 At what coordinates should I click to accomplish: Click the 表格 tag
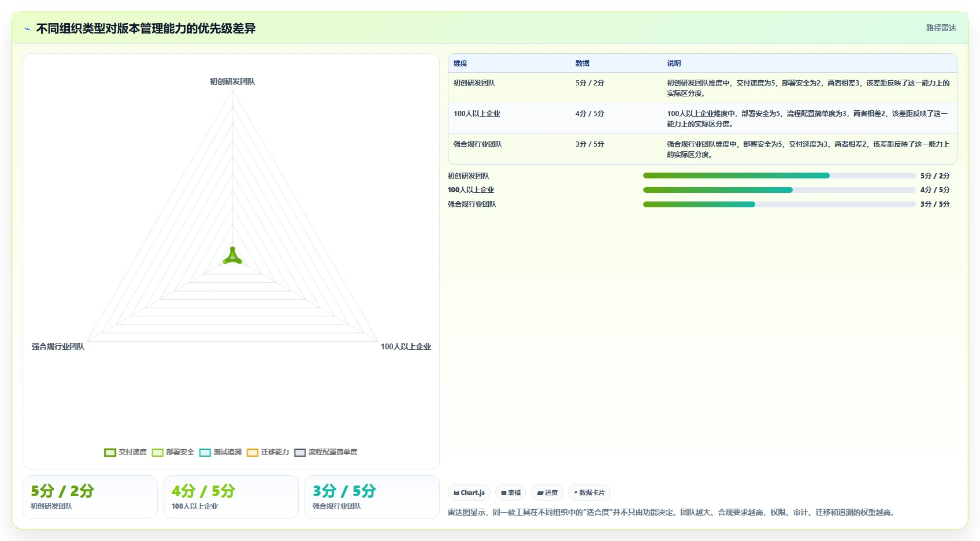[511, 493]
